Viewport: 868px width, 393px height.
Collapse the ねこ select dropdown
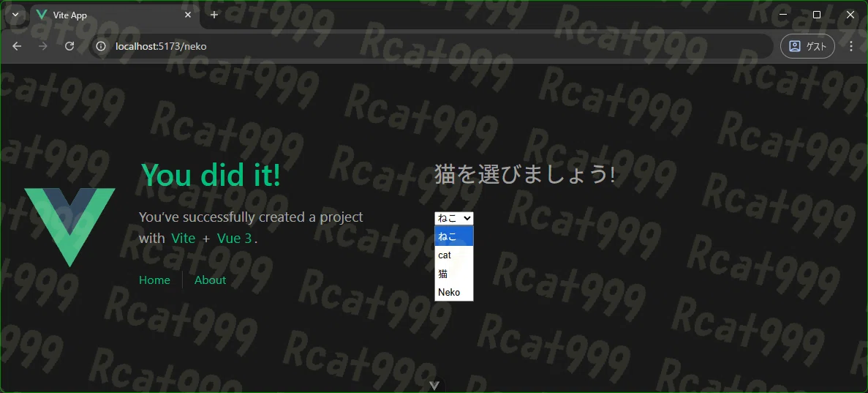(x=454, y=218)
